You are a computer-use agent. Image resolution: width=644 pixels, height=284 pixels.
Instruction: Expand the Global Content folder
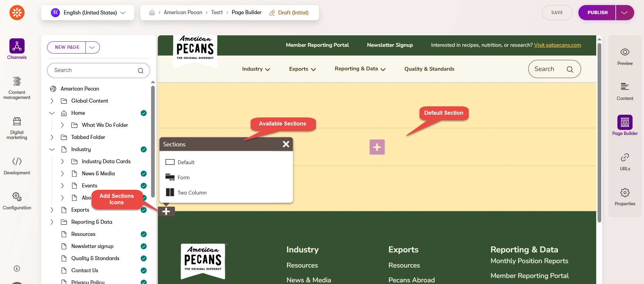52,101
